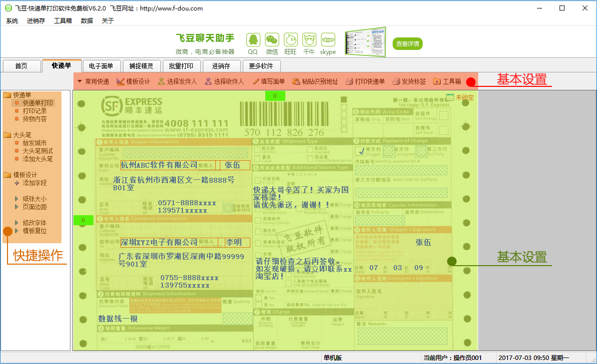Toggle the 未锁定 lock indicator
Viewport: 597px width, 364px height.
(460, 98)
